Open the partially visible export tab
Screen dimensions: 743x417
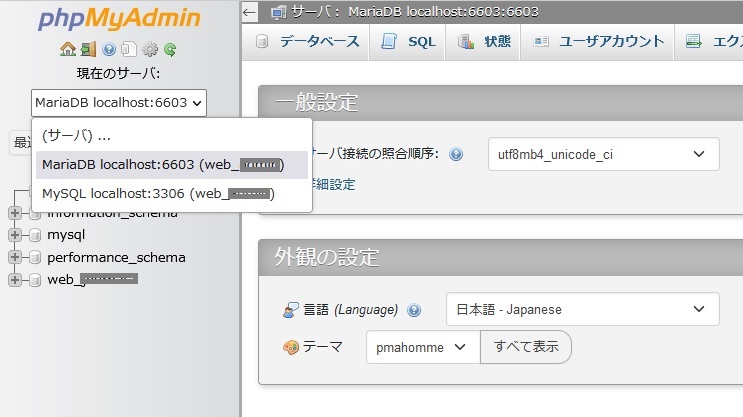click(709, 42)
